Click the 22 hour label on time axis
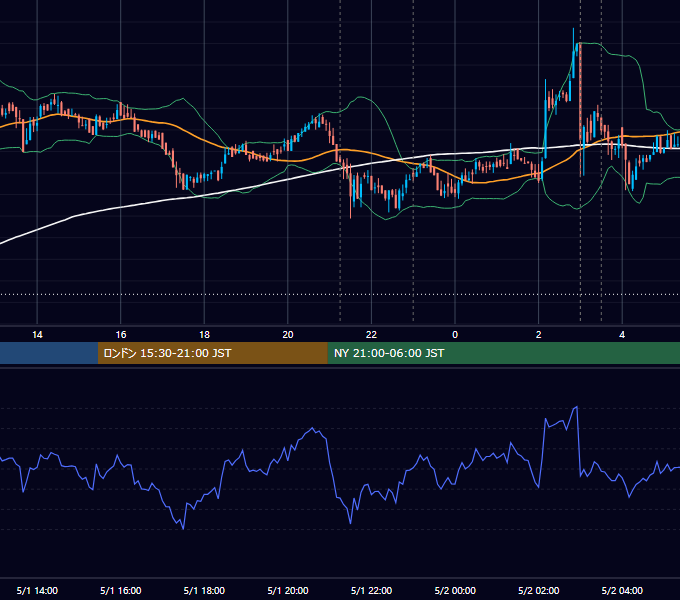680x600 pixels. click(371, 334)
